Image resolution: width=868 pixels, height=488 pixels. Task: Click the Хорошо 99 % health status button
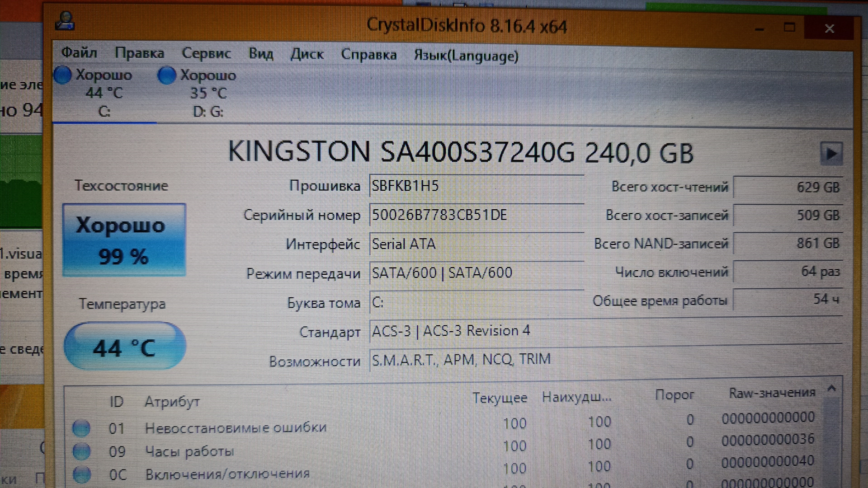click(x=124, y=240)
